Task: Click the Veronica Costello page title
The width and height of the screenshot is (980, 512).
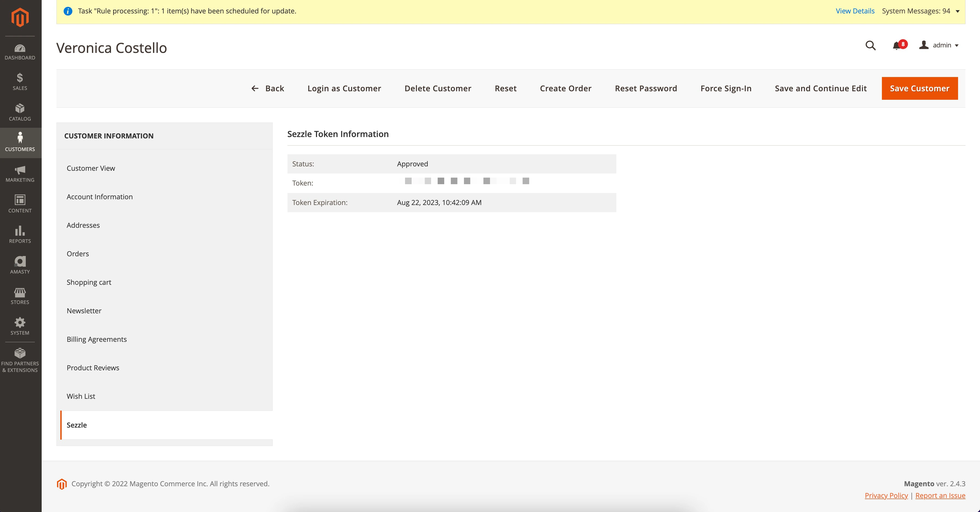Action: [x=112, y=48]
